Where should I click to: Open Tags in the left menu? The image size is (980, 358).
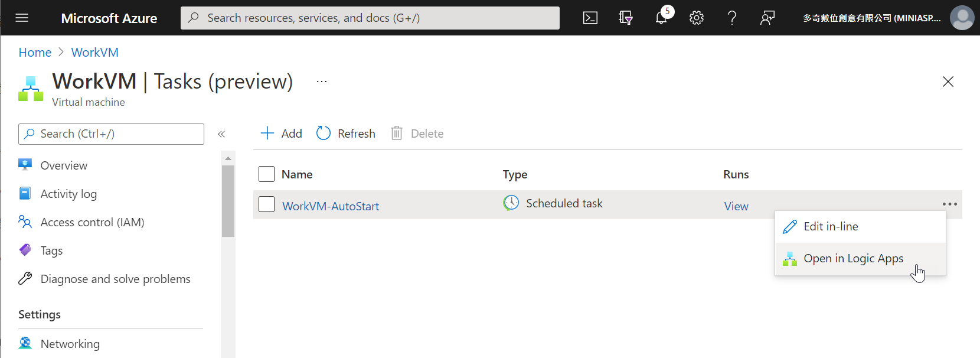point(51,250)
